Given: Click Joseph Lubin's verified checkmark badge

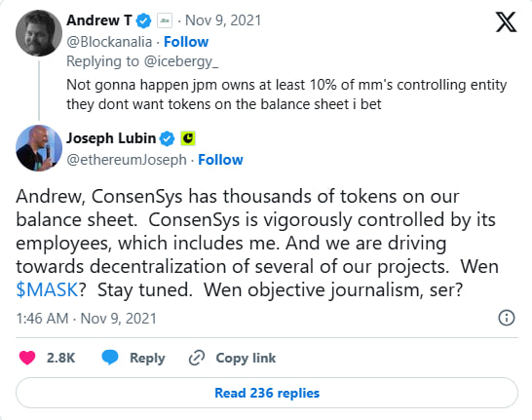Looking at the screenshot, I should pyautogui.click(x=167, y=138).
